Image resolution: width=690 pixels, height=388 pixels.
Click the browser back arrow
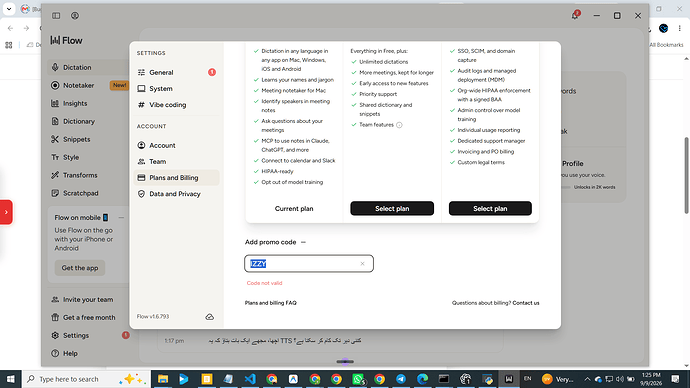(x=10, y=28)
